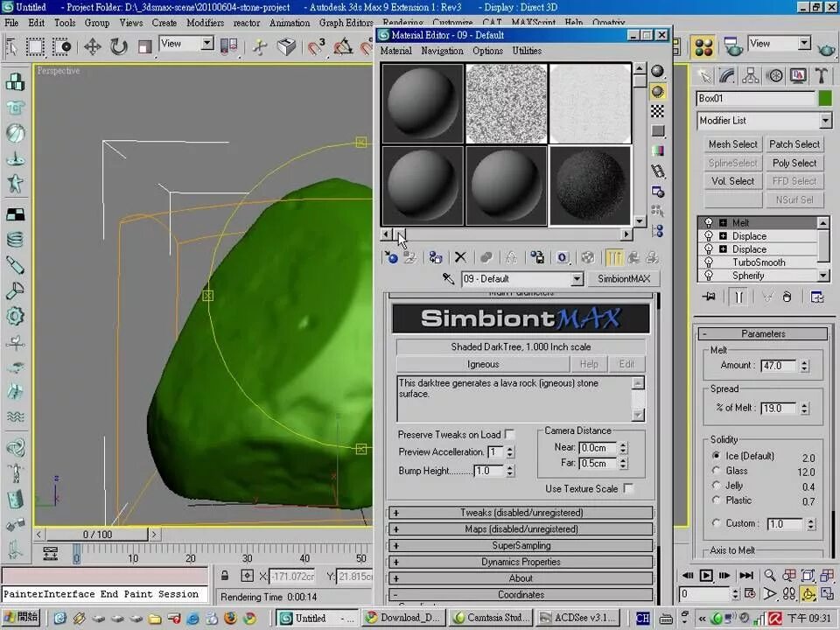Viewport: 840px width, 630px height.
Task: Click Reset Map/Mtl X icon
Action: point(460,257)
